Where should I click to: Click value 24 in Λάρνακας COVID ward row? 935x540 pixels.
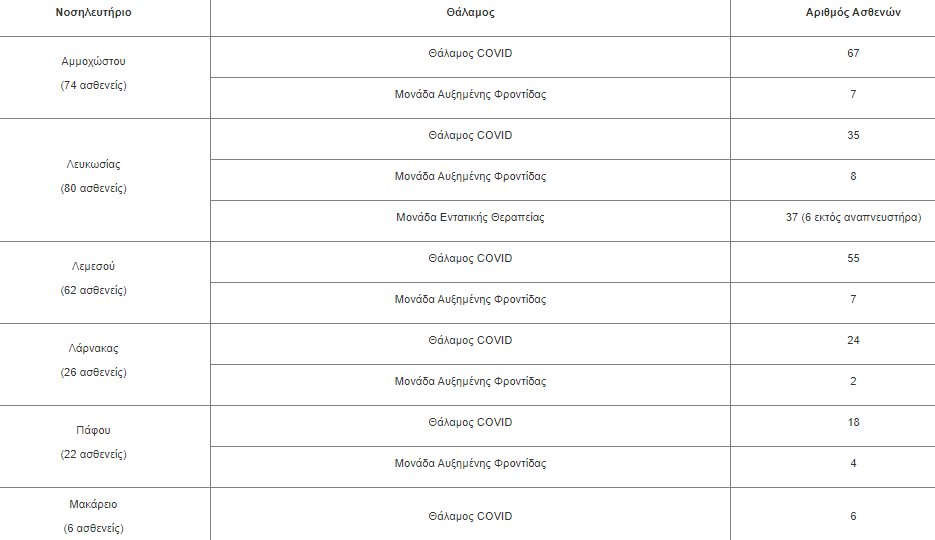[853, 340]
